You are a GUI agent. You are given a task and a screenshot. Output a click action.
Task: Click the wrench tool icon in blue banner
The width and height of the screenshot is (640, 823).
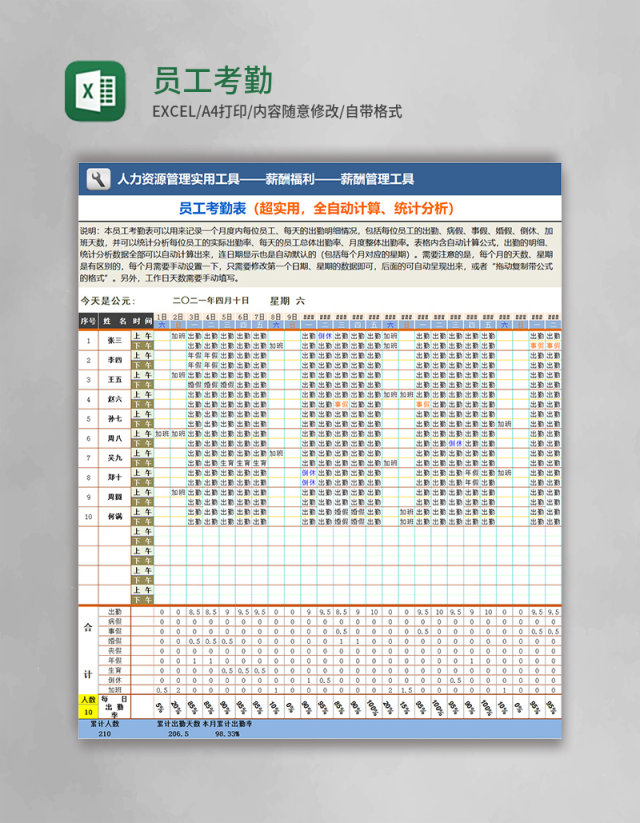click(98, 179)
